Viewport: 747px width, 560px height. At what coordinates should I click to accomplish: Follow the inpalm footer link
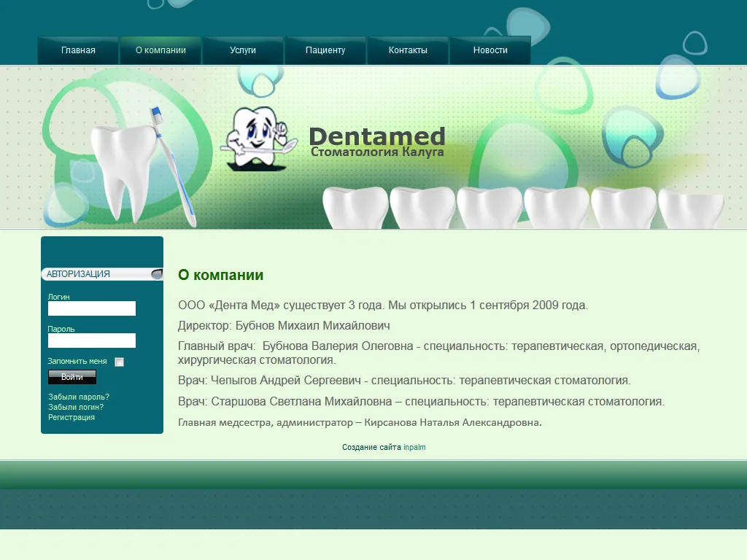click(x=414, y=447)
